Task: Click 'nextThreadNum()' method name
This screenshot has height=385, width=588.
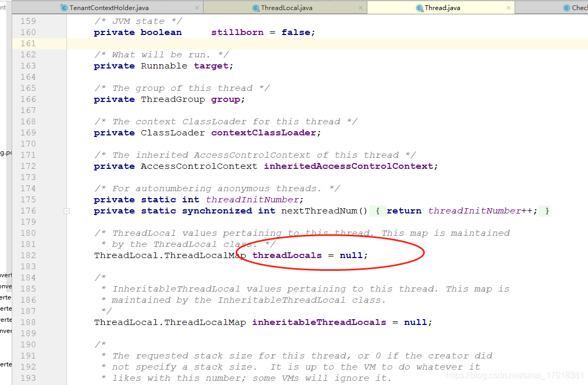Action: [324, 211]
